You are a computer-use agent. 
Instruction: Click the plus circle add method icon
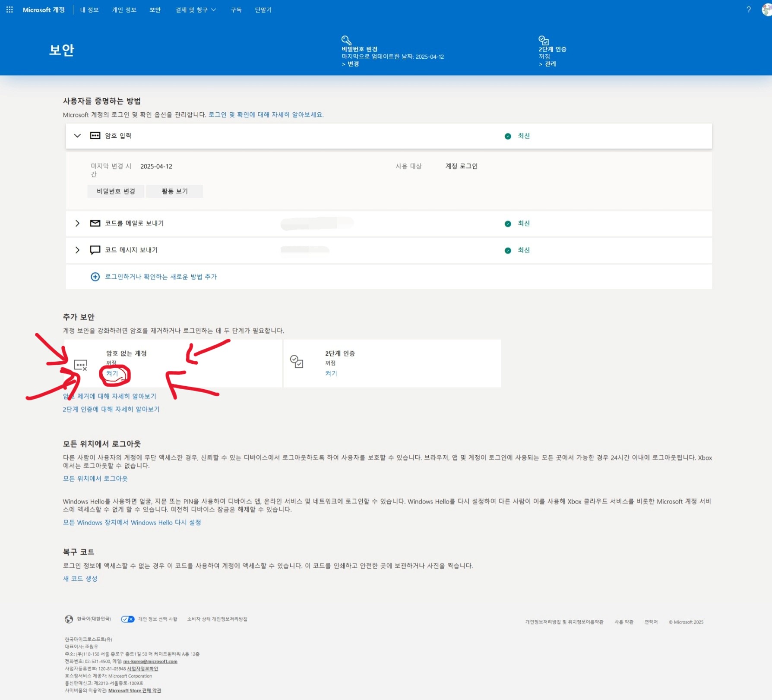point(95,277)
